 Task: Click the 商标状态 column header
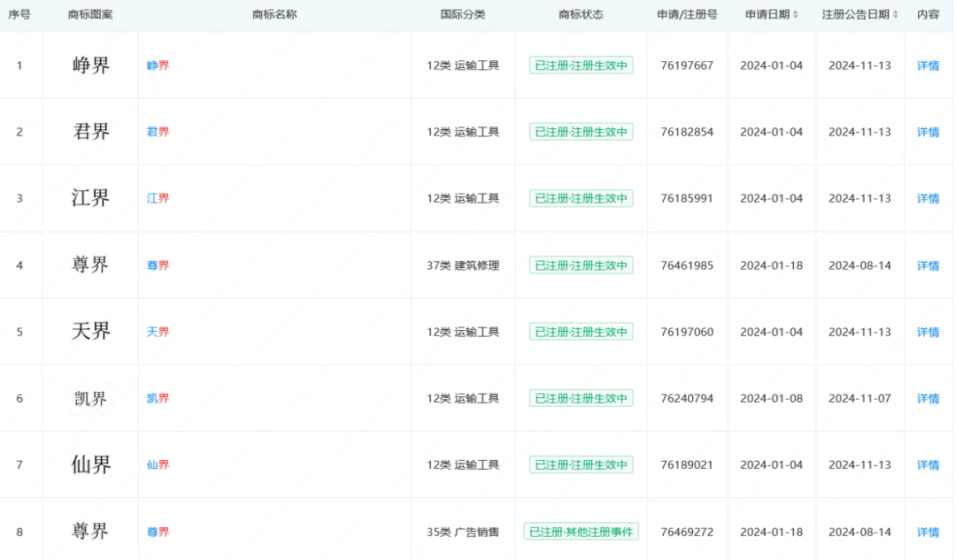pos(581,15)
